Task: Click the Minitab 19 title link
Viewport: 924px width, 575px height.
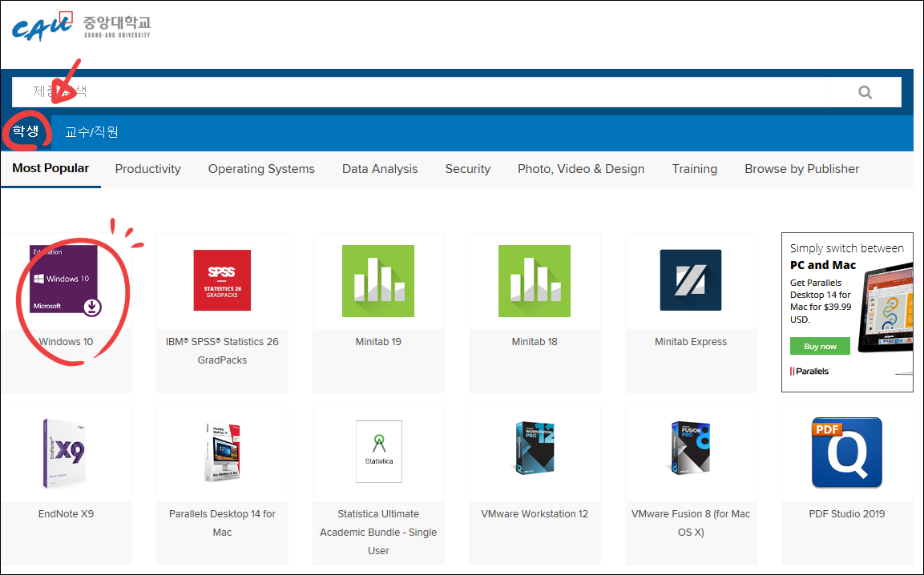Action: (378, 342)
